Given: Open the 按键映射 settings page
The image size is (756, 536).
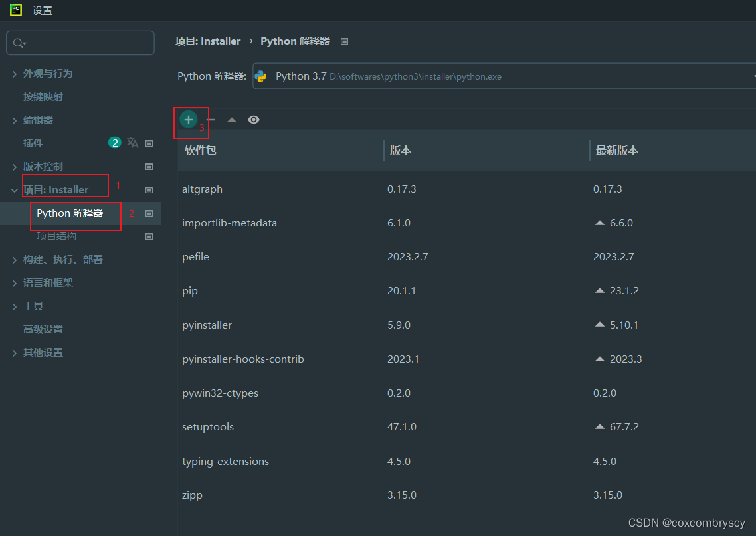Looking at the screenshot, I should tap(43, 97).
